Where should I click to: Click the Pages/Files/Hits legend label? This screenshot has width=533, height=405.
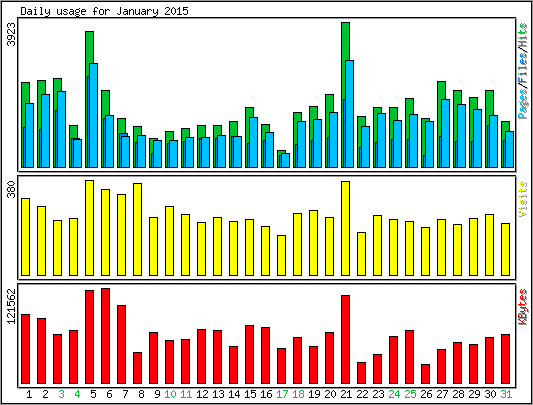tap(523, 70)
